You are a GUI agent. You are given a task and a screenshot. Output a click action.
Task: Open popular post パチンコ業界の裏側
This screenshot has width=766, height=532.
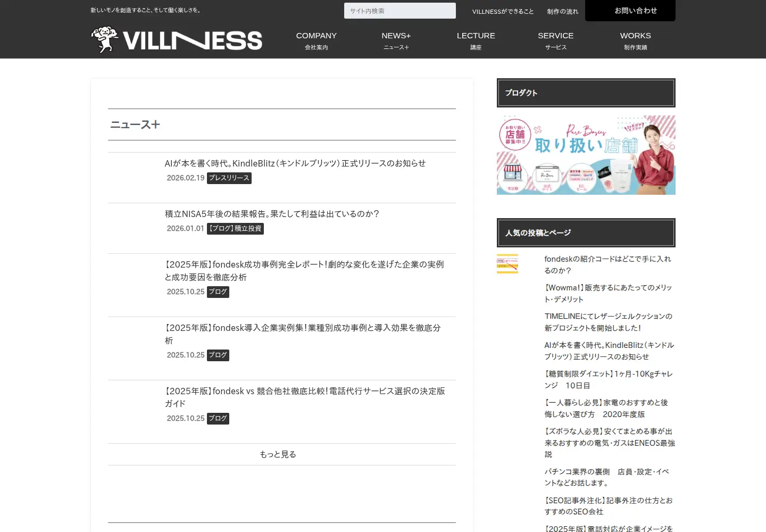(607, 477)
